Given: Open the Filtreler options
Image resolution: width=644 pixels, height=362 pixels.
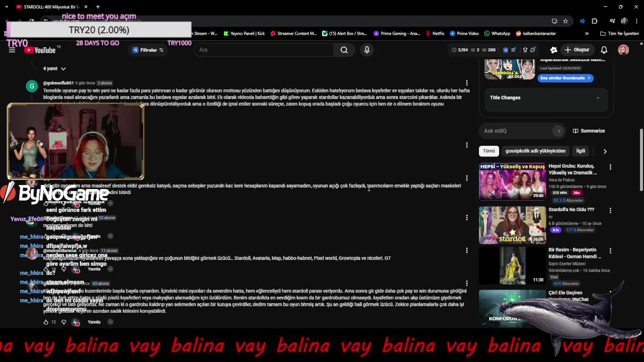Looking at the screenshot, I should 148,50.
